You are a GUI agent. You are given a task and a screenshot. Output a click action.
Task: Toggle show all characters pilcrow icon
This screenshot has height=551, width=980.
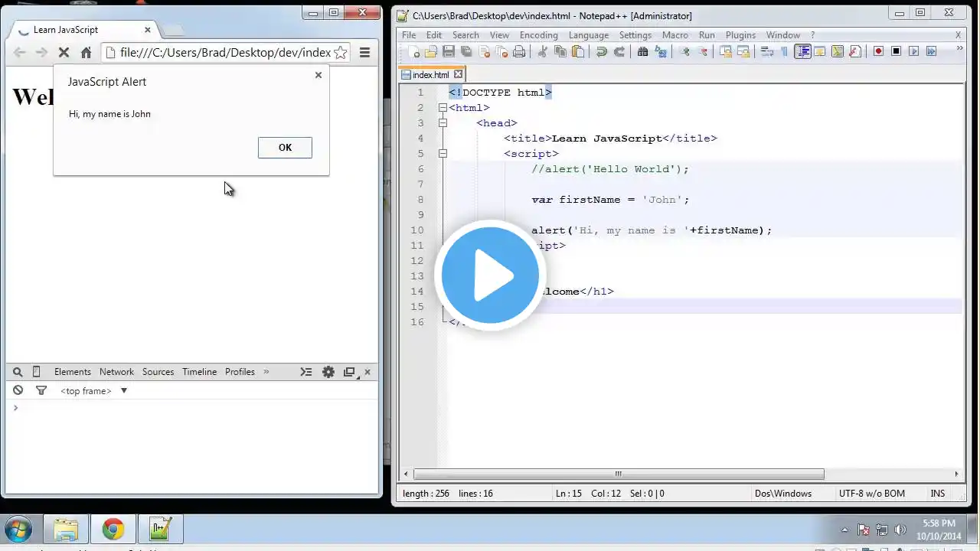784,51
